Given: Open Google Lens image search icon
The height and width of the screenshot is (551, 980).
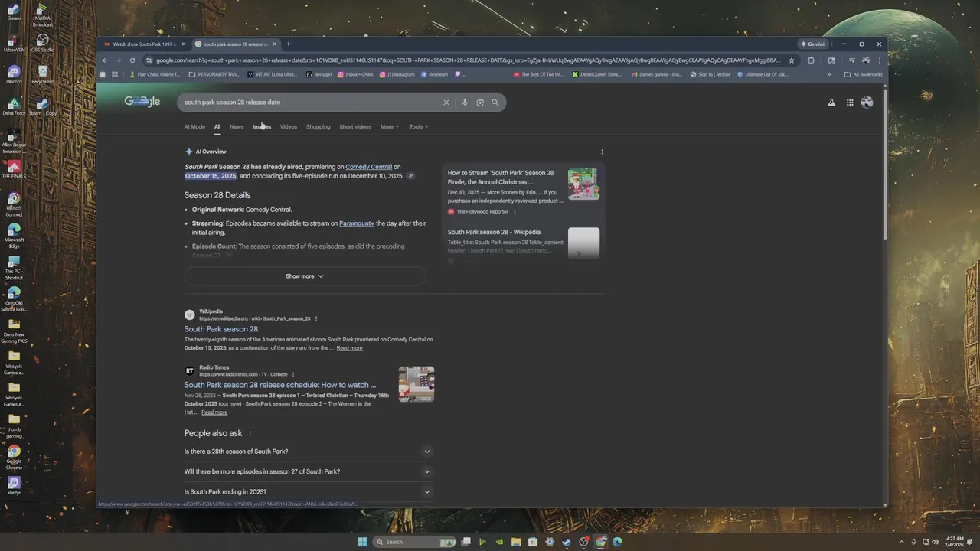Looking at the screenshot, I should (480, 103).
